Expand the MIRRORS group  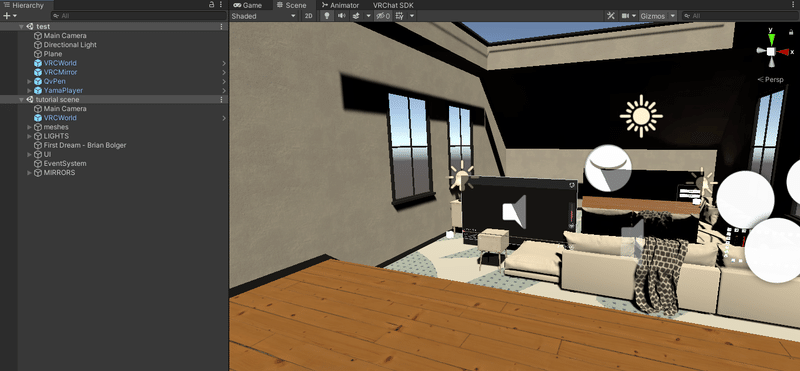pyautogui.click(x=29, y=173)
